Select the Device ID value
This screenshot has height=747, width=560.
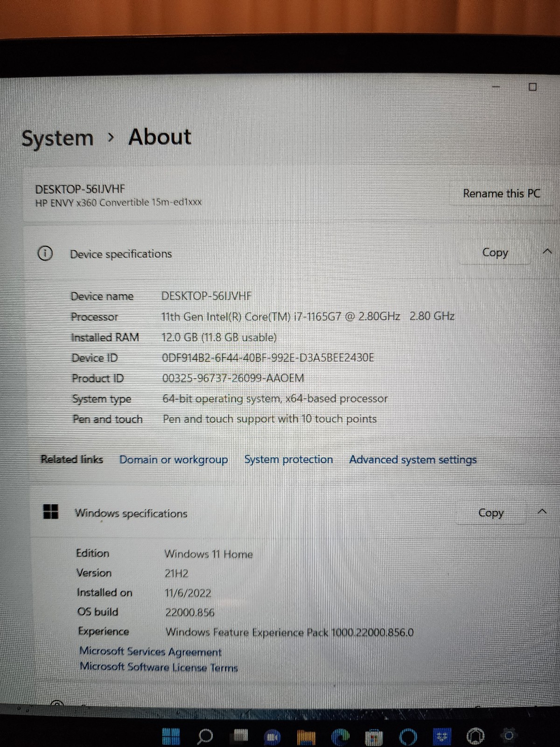pos(268,358)
